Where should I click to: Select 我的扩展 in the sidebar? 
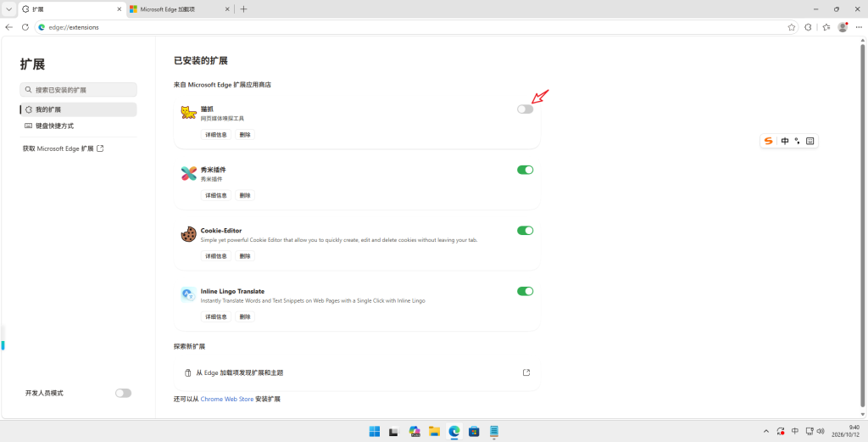(x=78, y=109)
